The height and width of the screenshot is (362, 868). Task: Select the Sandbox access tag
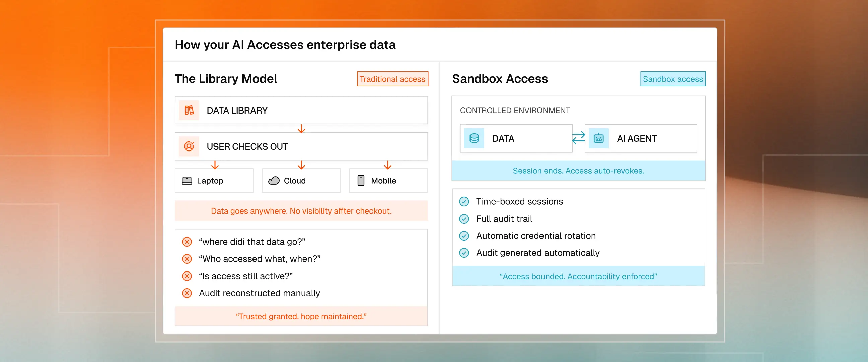pos(672,79)
